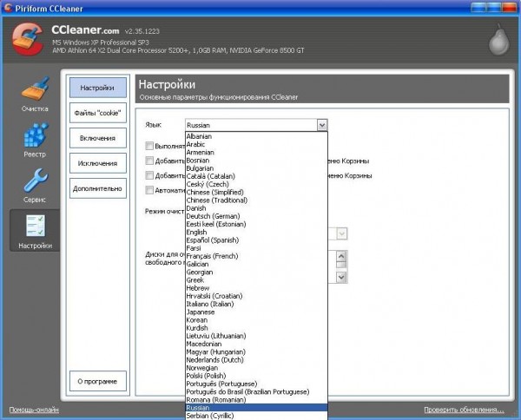Open the Очистка cleaner section

point(35,94)
